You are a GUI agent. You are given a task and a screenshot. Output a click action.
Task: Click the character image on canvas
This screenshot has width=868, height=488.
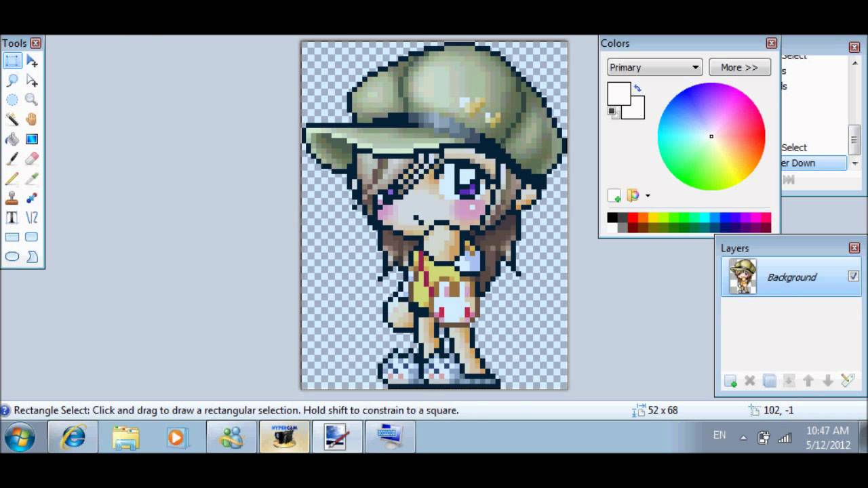pos(434,216)
